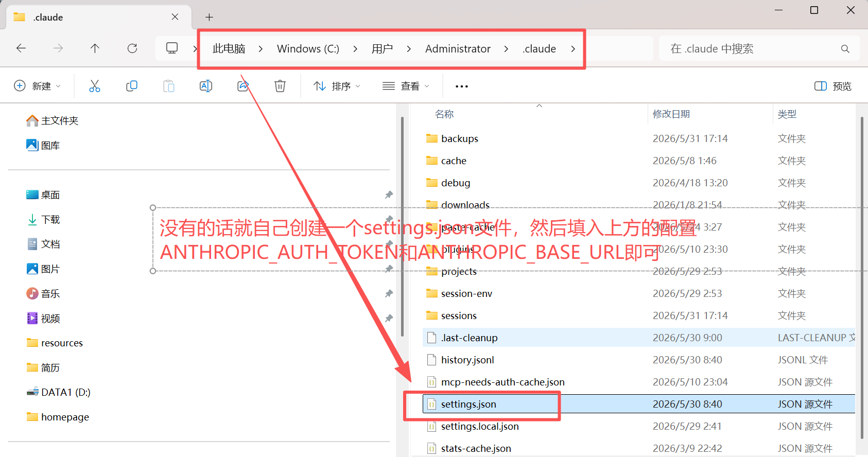Select 主文件夹 in navigation pane
This screenshot has height=457, width=868.
52,120
